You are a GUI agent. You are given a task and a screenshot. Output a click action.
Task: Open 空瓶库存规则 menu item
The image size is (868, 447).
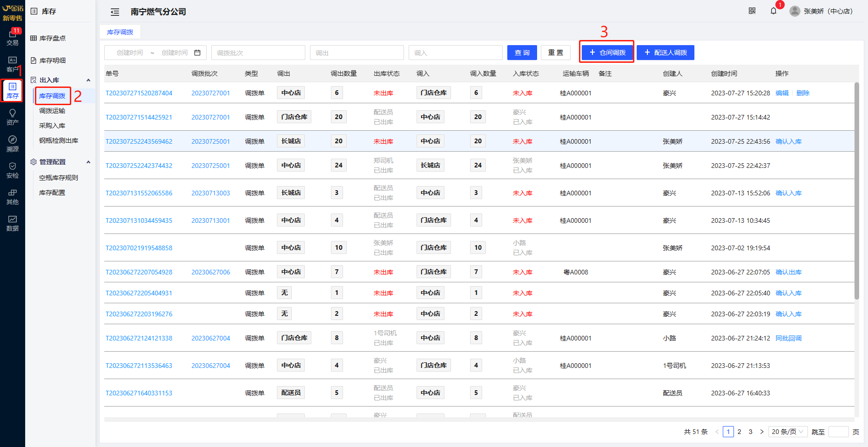coord(59,178)
